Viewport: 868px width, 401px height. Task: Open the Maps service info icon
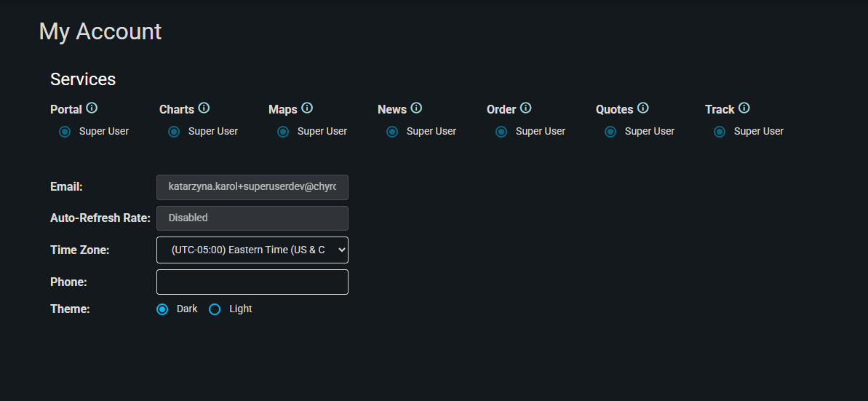click(307, 108)
